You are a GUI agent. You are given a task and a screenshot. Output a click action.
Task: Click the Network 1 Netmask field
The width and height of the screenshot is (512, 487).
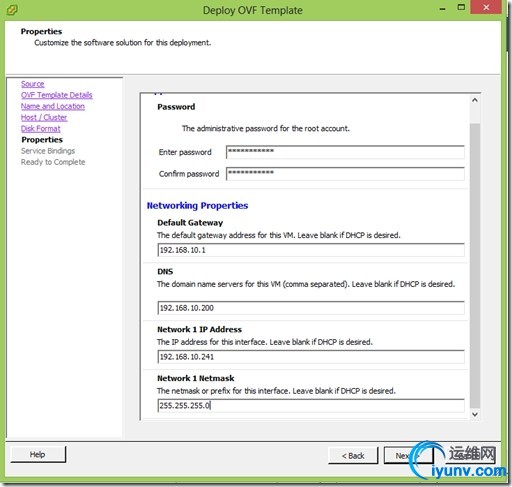point(311,406)
